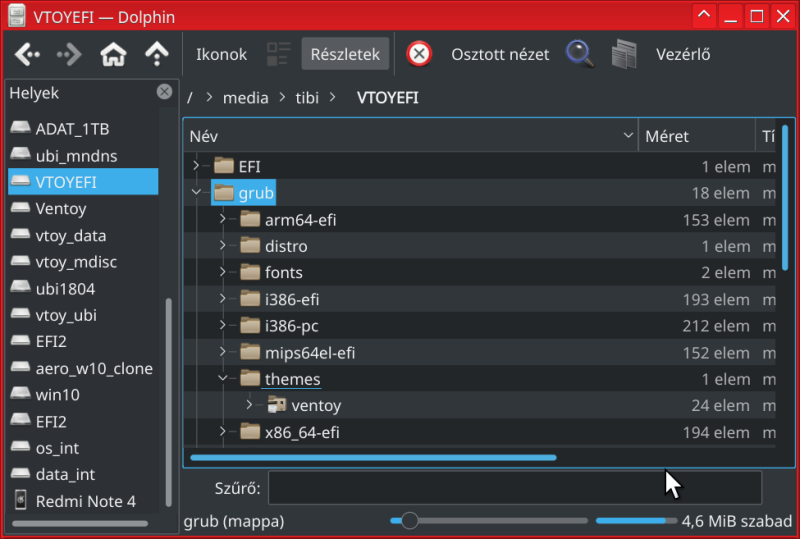
Task: Click the documents icon next to Vezérlő
Action: point(624,54)
